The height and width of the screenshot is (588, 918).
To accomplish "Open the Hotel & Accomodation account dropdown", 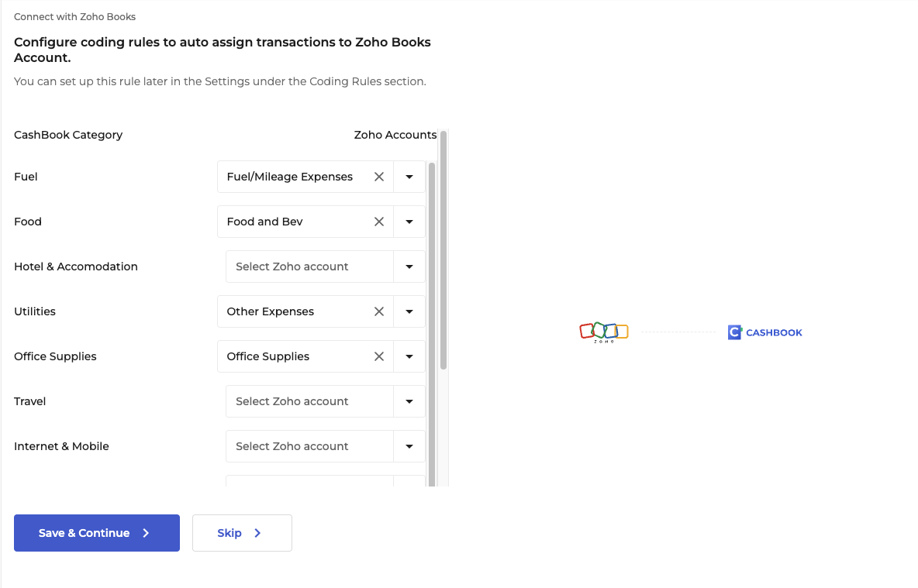I will tap(409, 266).
